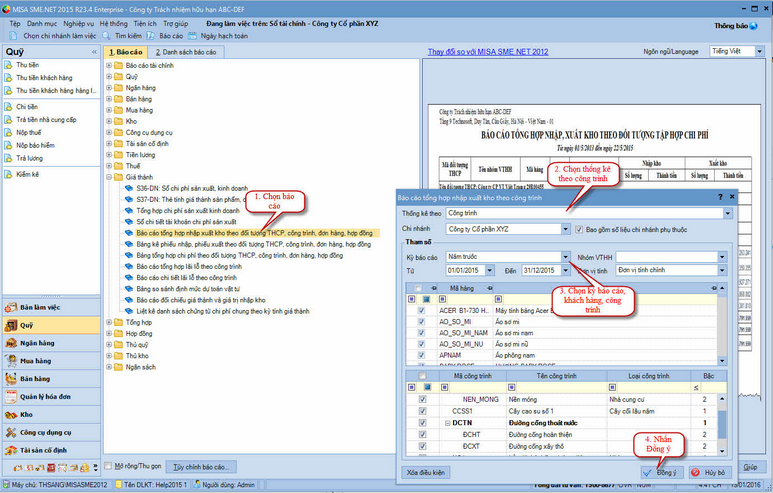The image size is (773, 493).
Task: Switch to 1. Báo cáo tab
Action: [x=126, y=52]
